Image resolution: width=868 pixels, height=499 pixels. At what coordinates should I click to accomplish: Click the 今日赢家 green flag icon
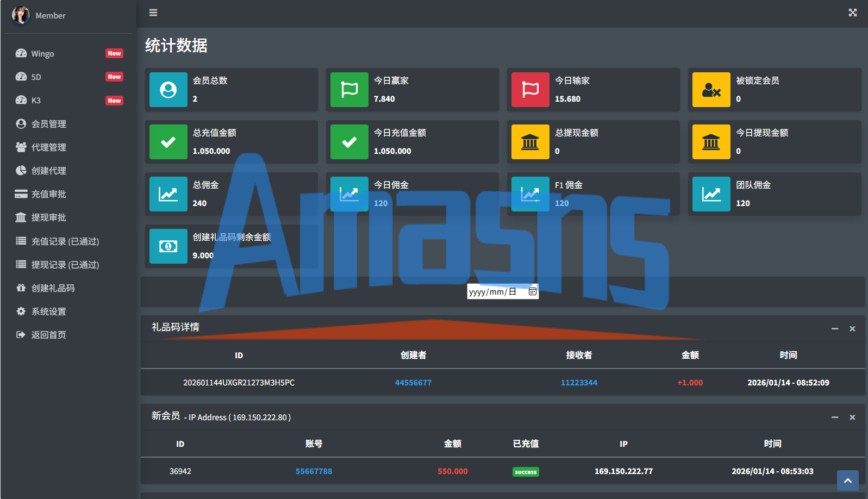click(x=349, y=90)
